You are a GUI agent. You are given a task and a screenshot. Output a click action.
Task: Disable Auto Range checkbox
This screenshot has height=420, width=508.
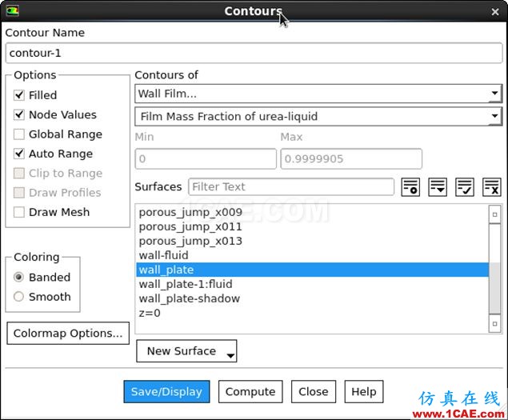pos(18,154)
